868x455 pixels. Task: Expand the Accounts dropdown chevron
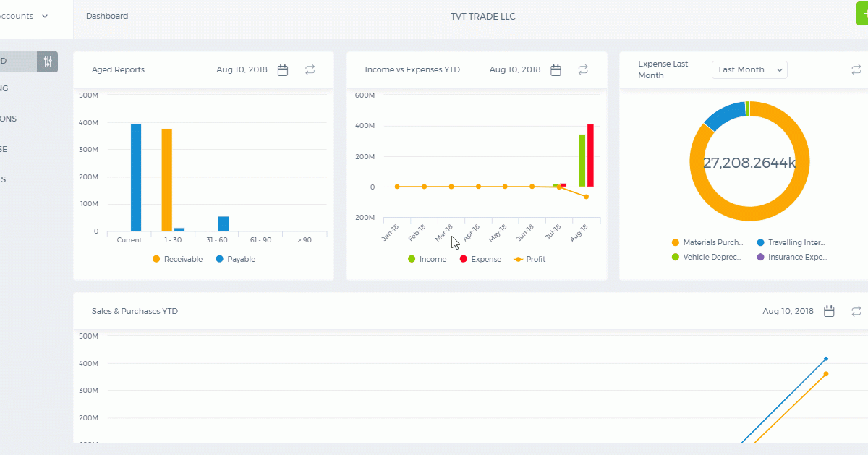[x=45, y=16]
